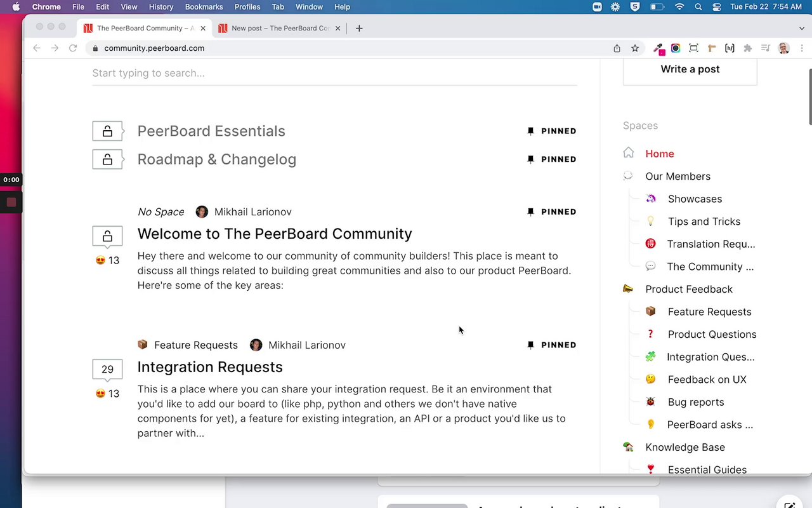Click the No Space label on the Welcome post
Image resolution: width=812 pixels, height=508 pixels.
click(x=161, y=212)
